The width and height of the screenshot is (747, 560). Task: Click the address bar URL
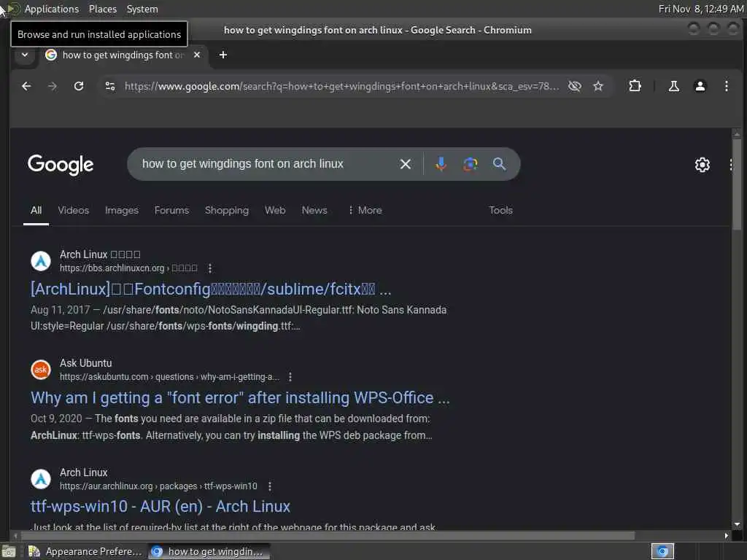[341, 86]
